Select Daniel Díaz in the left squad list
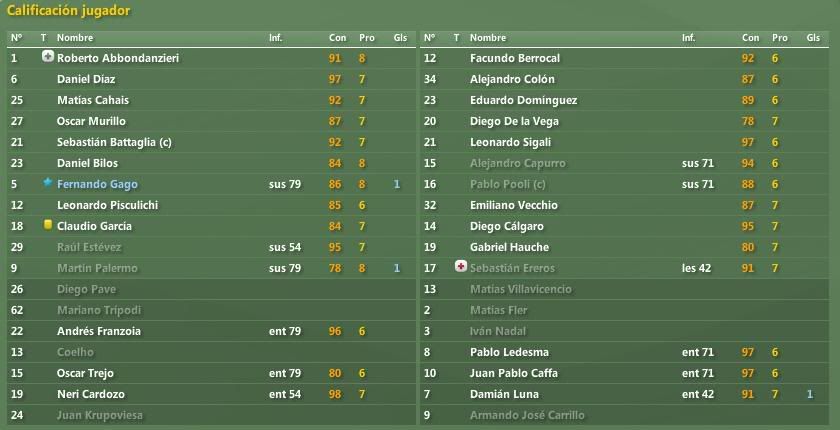Screen dimensions: 840x430 [212, 79]
